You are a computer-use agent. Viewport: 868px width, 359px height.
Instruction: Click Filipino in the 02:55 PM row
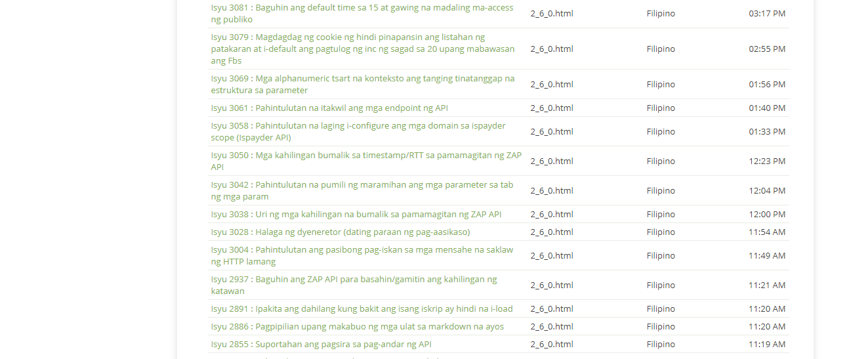tap(661, 49)
